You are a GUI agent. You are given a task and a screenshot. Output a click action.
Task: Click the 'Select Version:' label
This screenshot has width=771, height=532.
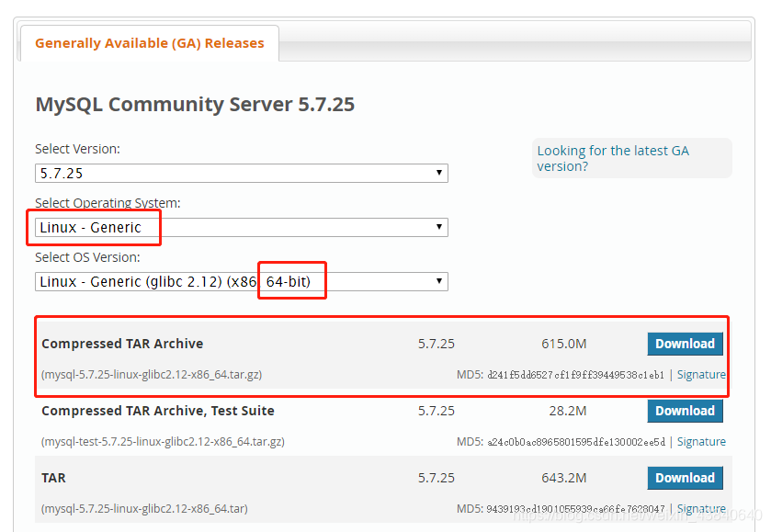78,149
